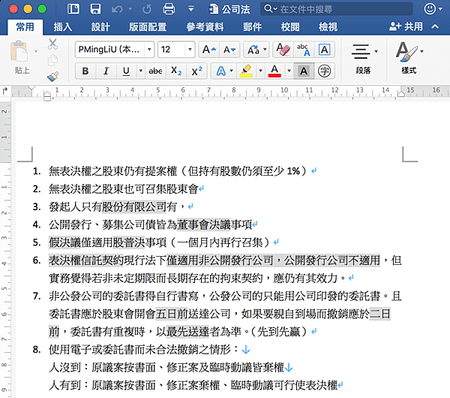450x398 pixels.
Task: Click the tab selector at ruler corner
Action: [x=5, y=91]
